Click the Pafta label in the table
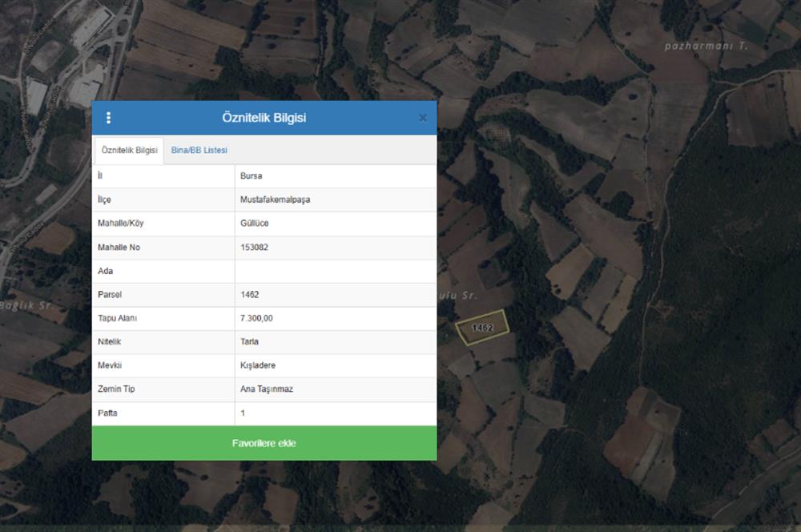The image size is (801, 532). (x=107, y=413)
